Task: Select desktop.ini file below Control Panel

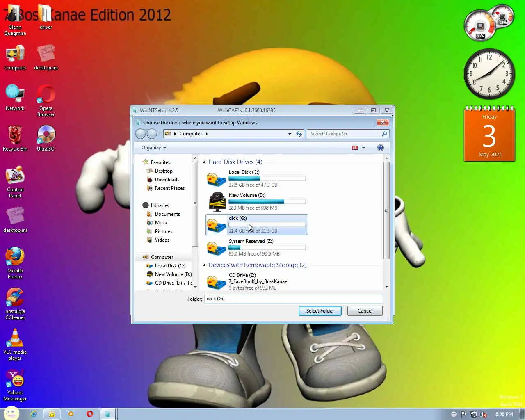Action: [x=15, y=220]
